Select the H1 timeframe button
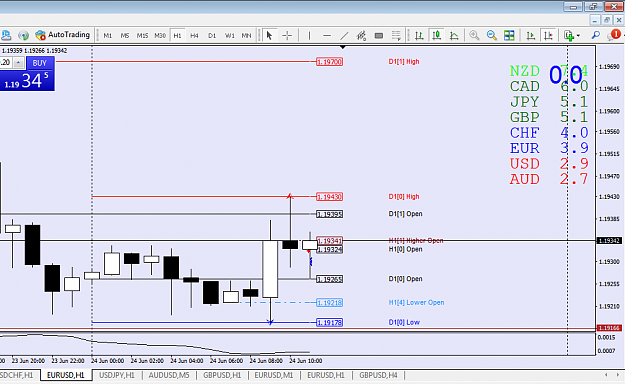Image resolution: width=625 pixels, height=384 pixels. click(177, 35)
